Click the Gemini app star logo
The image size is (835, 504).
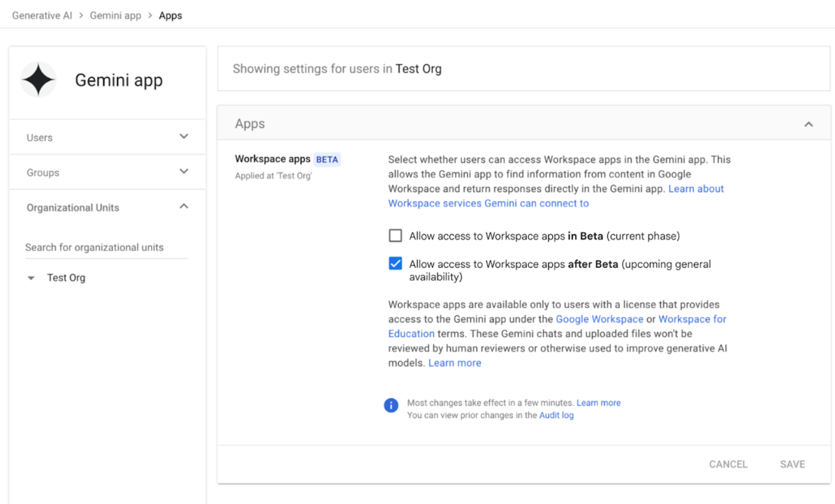click(x=38, y=79)
